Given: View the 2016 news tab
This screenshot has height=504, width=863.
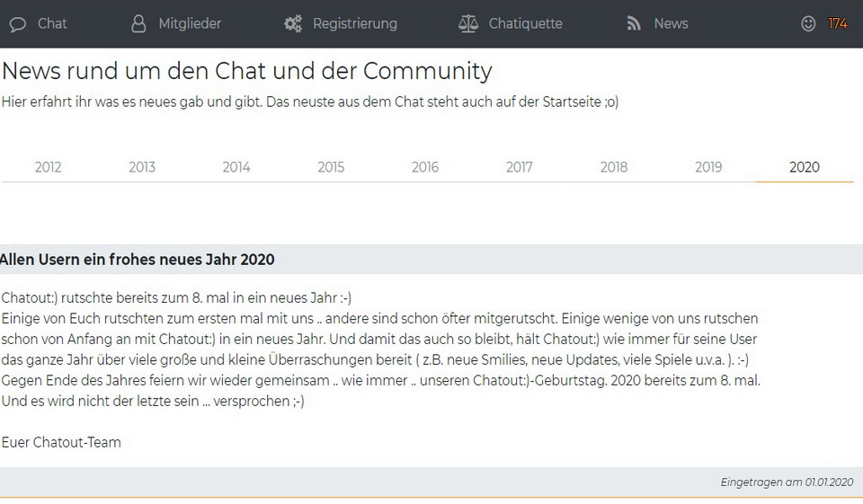Looking at the screenshot, I should tap(425, 167).
